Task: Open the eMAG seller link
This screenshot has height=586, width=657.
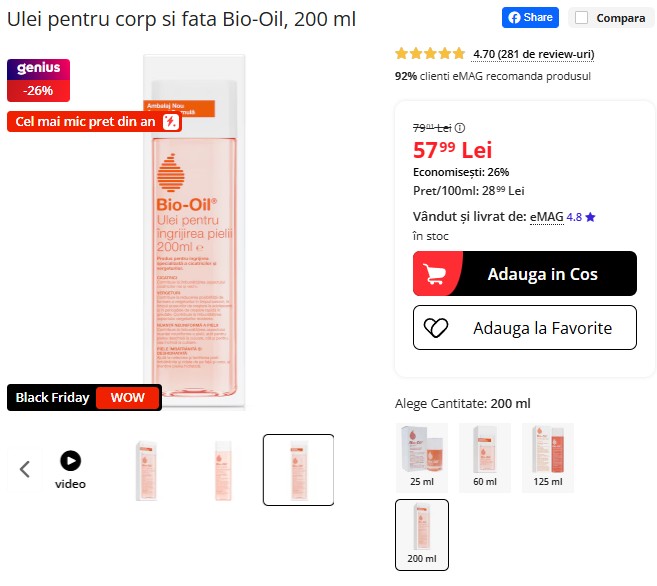Action: click(546, 216)
